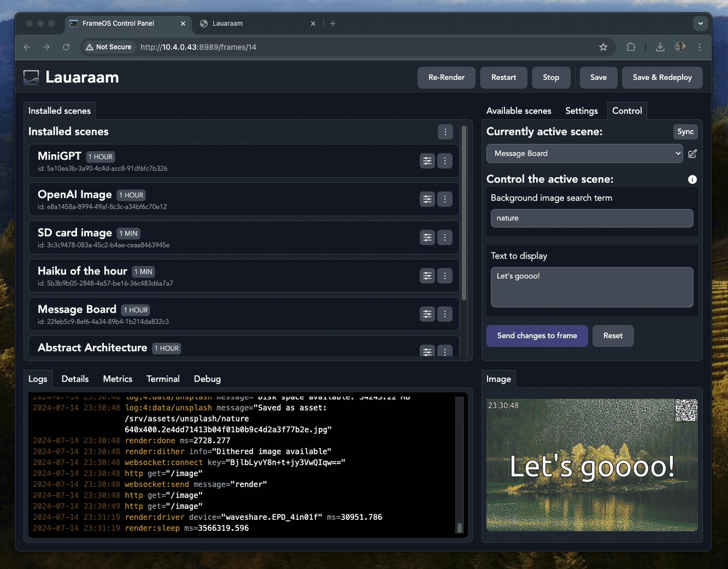The width and height of the screenshot is (728, 569).
Task: Open browser extensions puzzle icon
Action: click(x=631, y=47)
